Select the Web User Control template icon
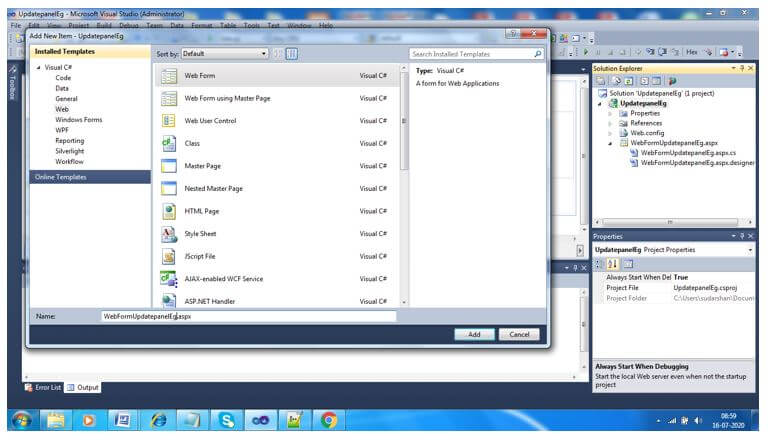The width and height of the screenshot is (773, 441). tap(169, 121)
